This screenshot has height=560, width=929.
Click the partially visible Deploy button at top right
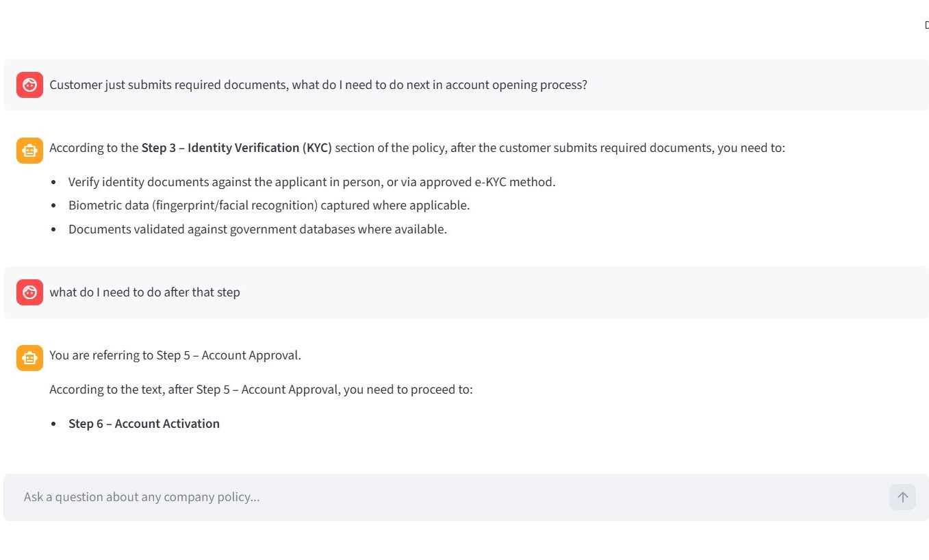point(926,25)
